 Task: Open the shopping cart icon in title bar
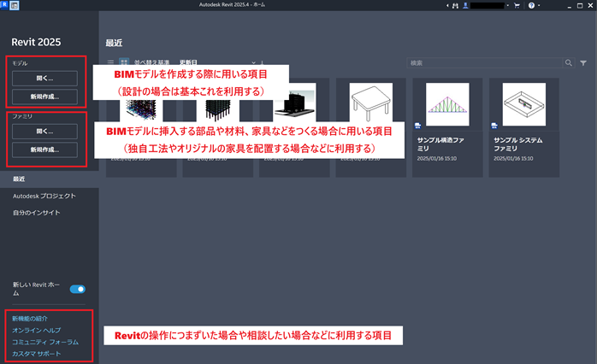pos(517,5)
